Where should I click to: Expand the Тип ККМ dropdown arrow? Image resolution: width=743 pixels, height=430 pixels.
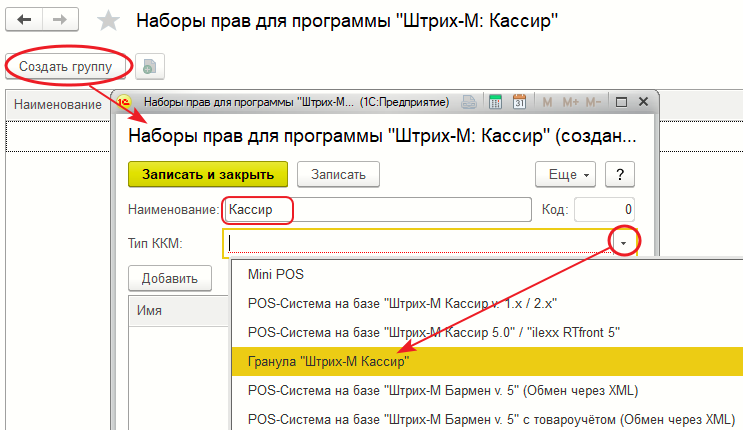(x=624, y=243)
